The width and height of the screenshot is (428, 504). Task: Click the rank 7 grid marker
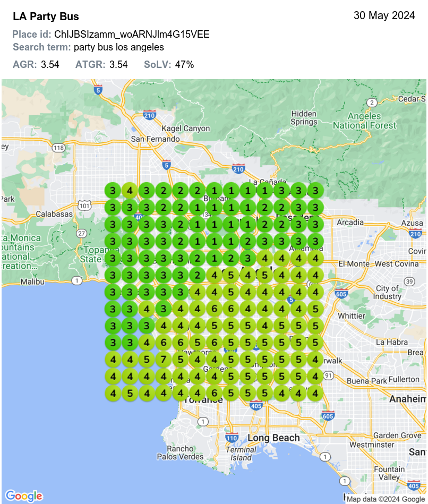[x=164, y=360]
